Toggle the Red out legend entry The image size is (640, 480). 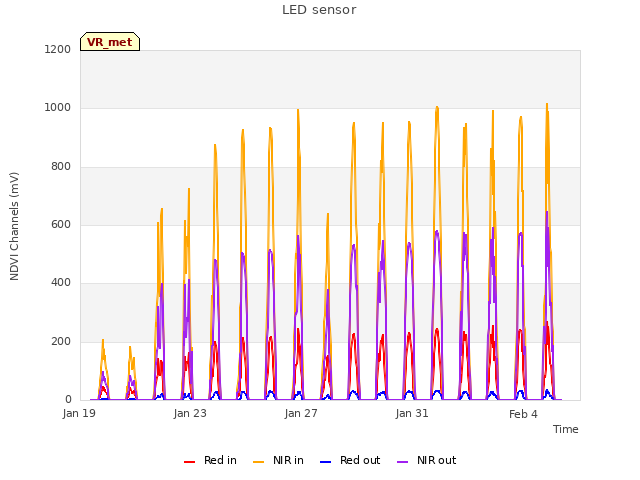coord(350,460)
